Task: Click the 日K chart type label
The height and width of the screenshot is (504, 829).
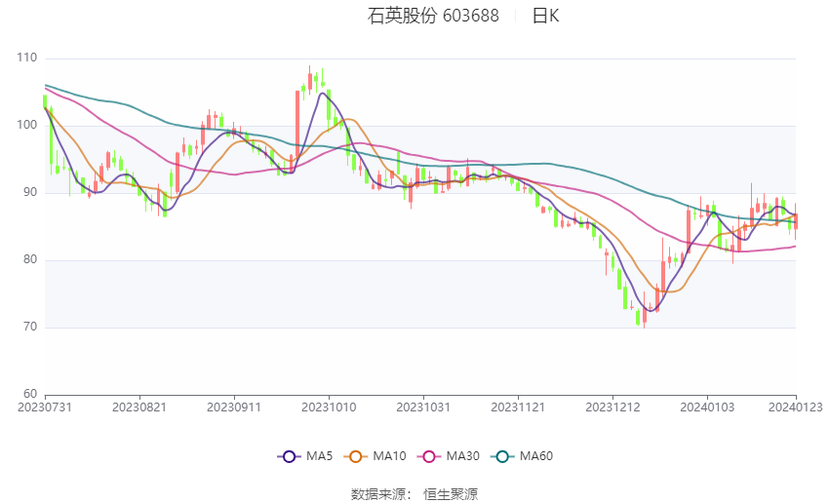Action: [545, 16]
